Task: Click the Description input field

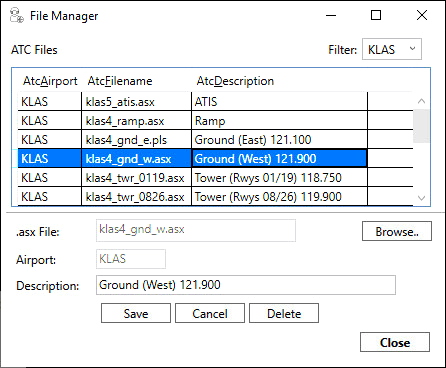Action: (246, 285)
